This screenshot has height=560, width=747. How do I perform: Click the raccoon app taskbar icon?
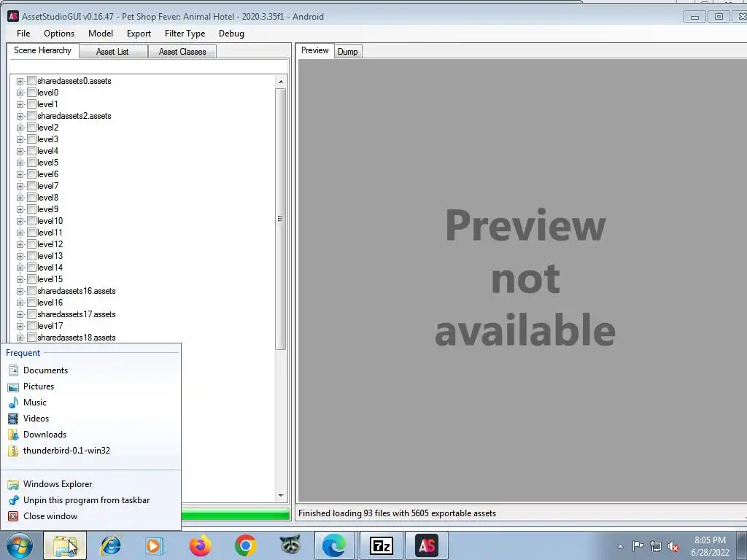coord(290,545)
